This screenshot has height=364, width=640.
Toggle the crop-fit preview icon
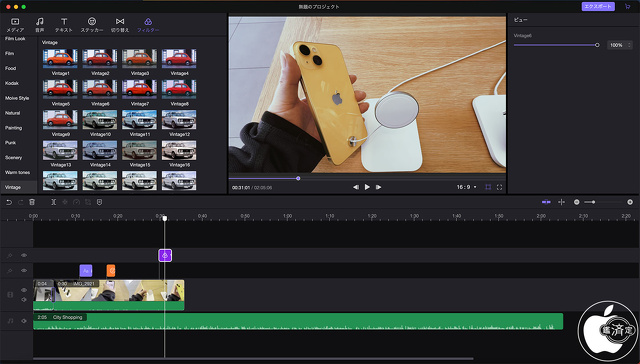488,187
